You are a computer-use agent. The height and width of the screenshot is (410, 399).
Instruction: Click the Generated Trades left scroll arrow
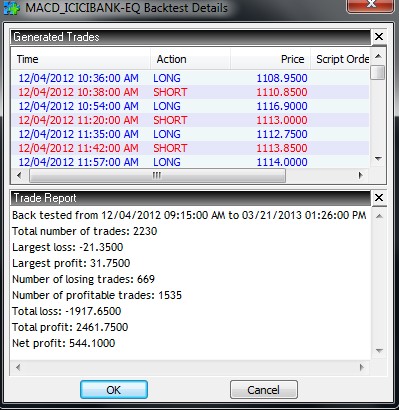point(19,175)
